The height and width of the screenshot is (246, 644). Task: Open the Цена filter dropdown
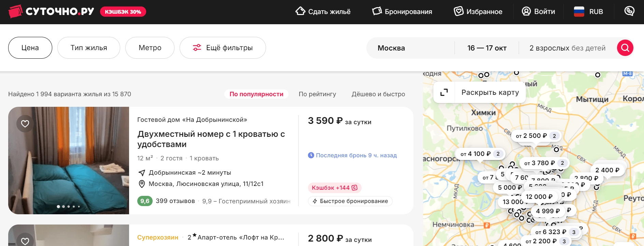(x=30, y=48)
